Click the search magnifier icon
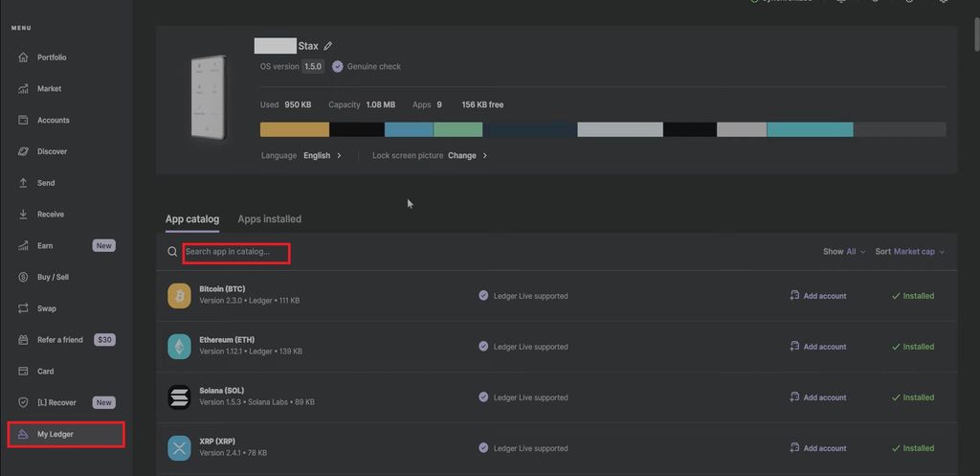This screenshot has height=476, width=980. [172, 252]
